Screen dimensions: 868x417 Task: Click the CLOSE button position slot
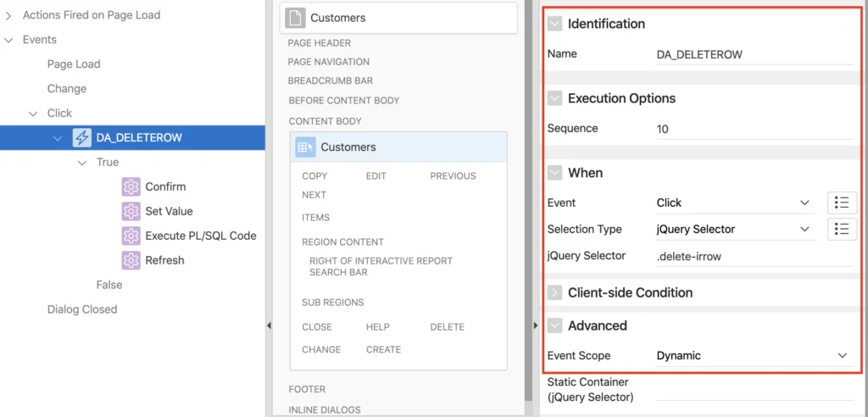317,327
